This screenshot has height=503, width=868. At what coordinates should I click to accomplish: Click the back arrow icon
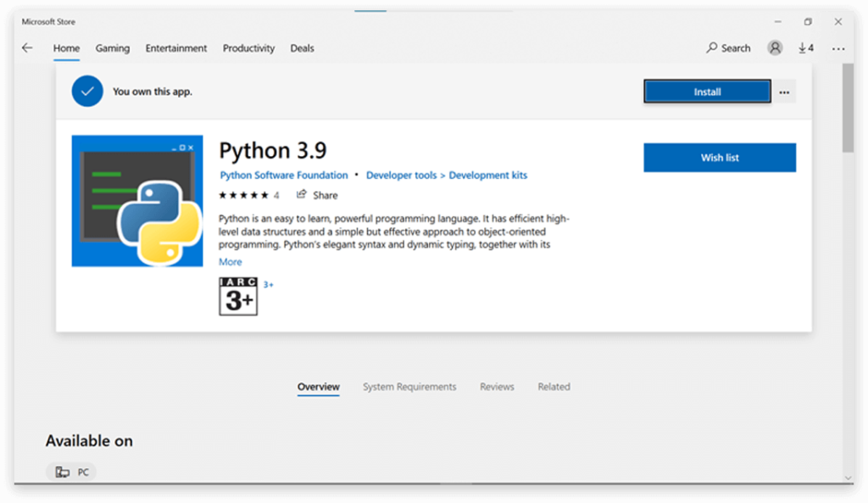[27, 48]
